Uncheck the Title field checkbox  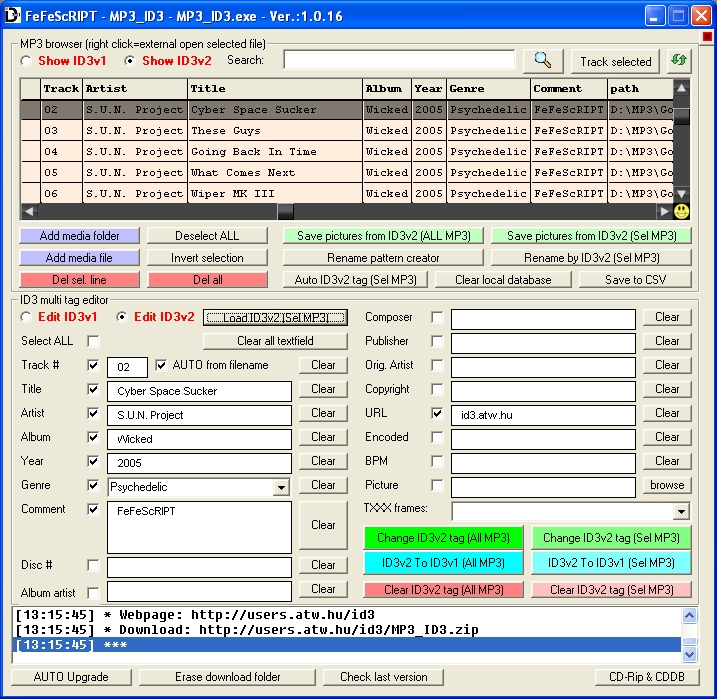pyautogui.click(x=93, y=389)
